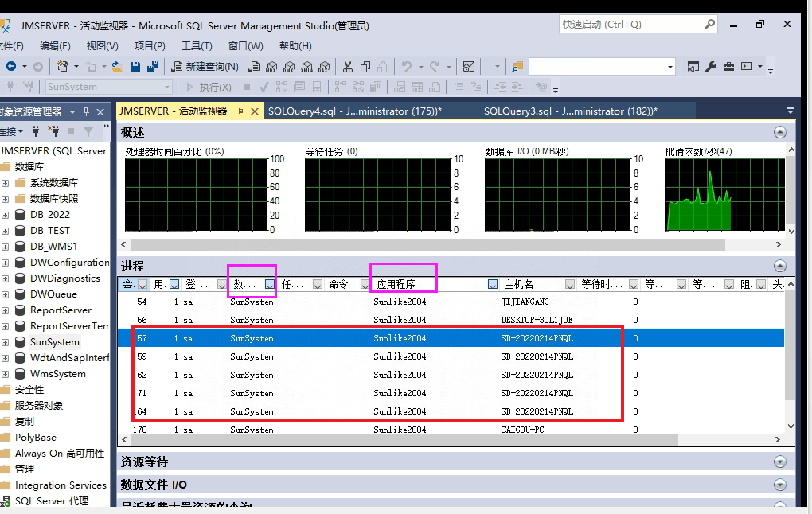
Task: Click the Cut scissors icon in toolbar
Action: coord(347,67)
